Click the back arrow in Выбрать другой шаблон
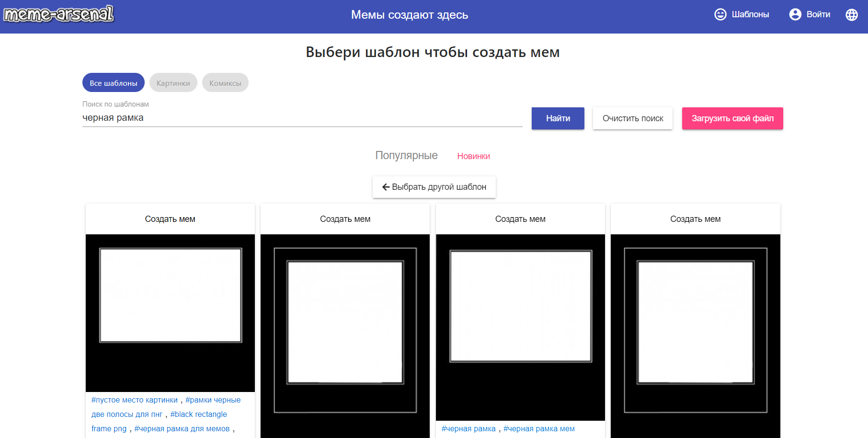 click(386, 187)
